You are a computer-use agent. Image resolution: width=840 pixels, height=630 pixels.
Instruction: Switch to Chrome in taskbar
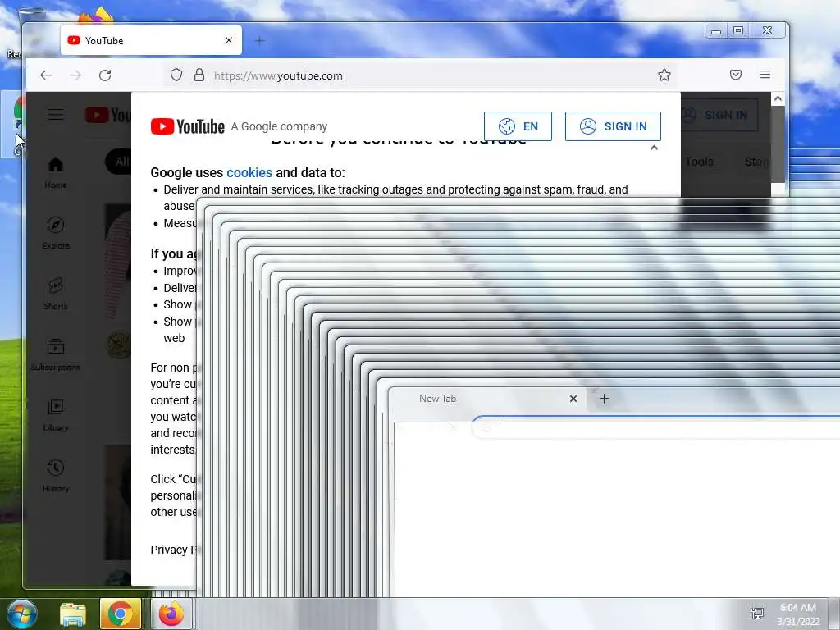120,614
